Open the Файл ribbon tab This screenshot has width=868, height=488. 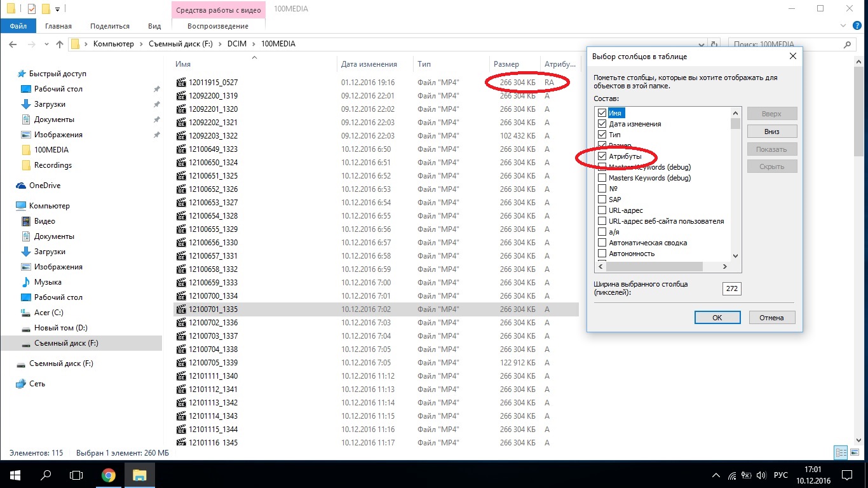click(x=18, y=26)
